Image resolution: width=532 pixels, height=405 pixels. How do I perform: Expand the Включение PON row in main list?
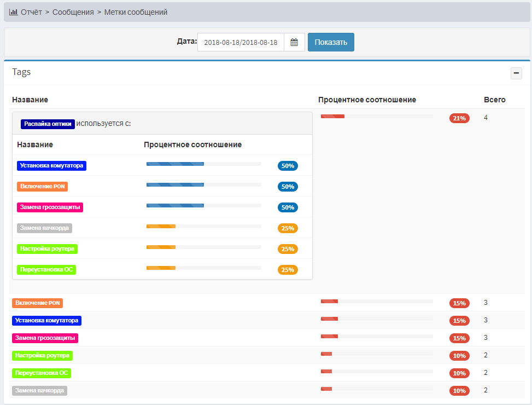(x=37, y=303)
